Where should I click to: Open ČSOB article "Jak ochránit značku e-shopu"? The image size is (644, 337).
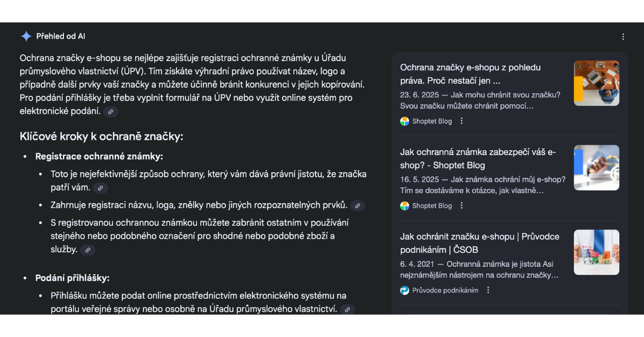pyautogui.click(x=479, y=243)
